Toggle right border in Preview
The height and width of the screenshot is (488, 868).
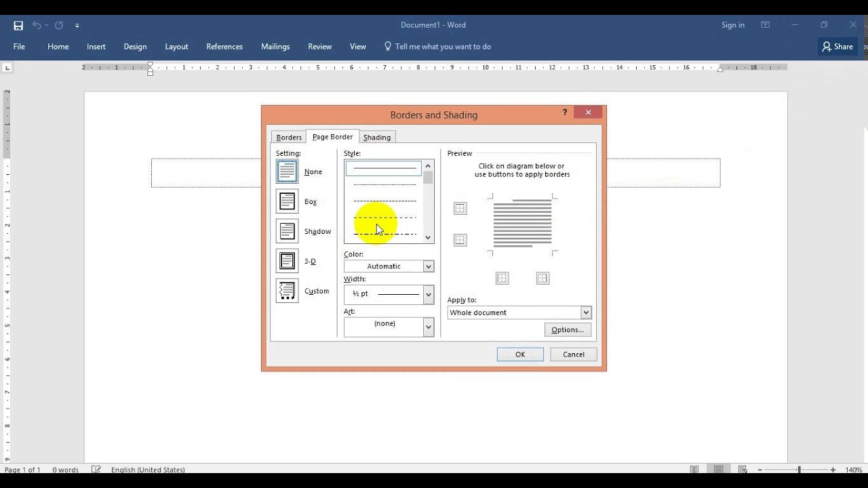[x=542, y=278]
